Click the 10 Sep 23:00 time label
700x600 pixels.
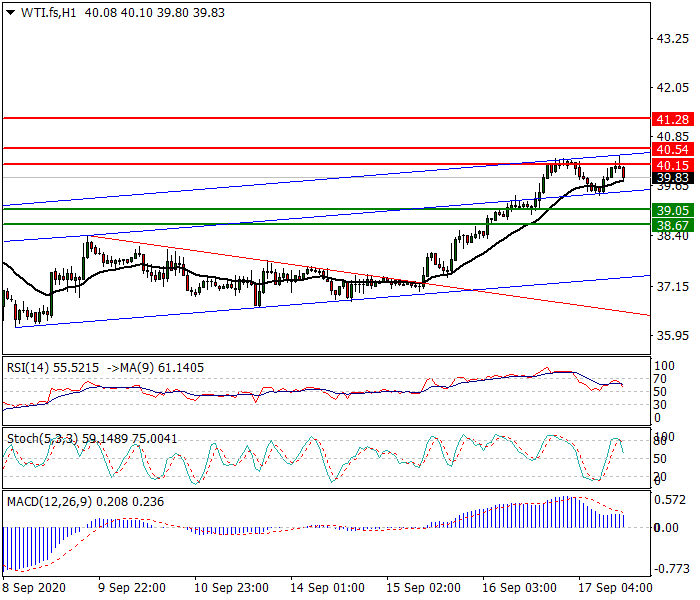(x=231, y=588)
